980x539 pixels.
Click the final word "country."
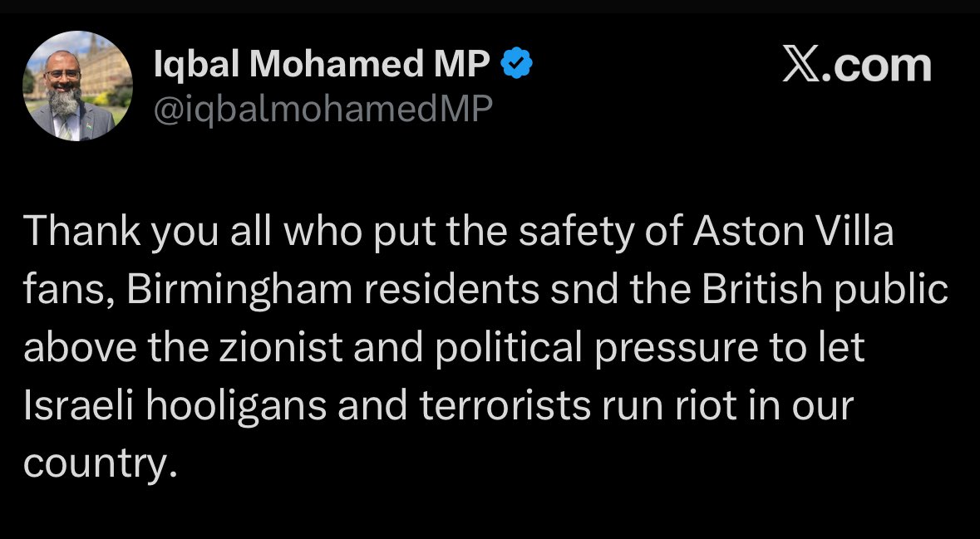[x=100, y=463]
